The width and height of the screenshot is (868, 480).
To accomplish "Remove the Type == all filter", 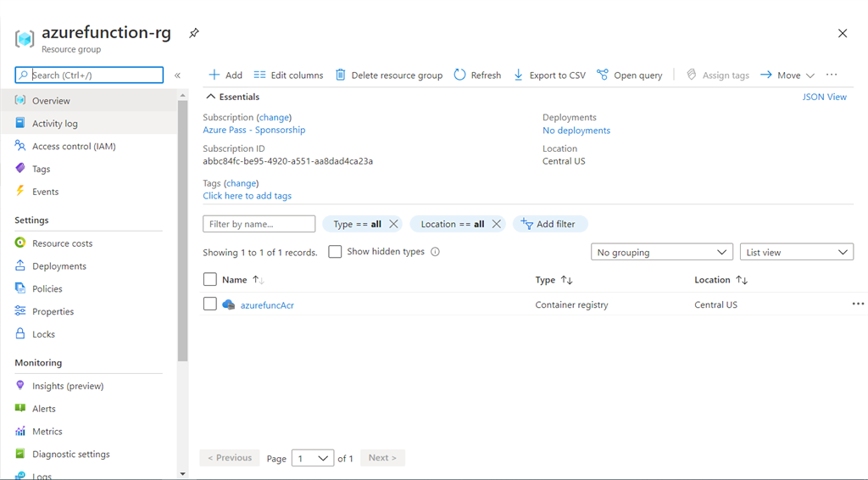I will [393, 224].
